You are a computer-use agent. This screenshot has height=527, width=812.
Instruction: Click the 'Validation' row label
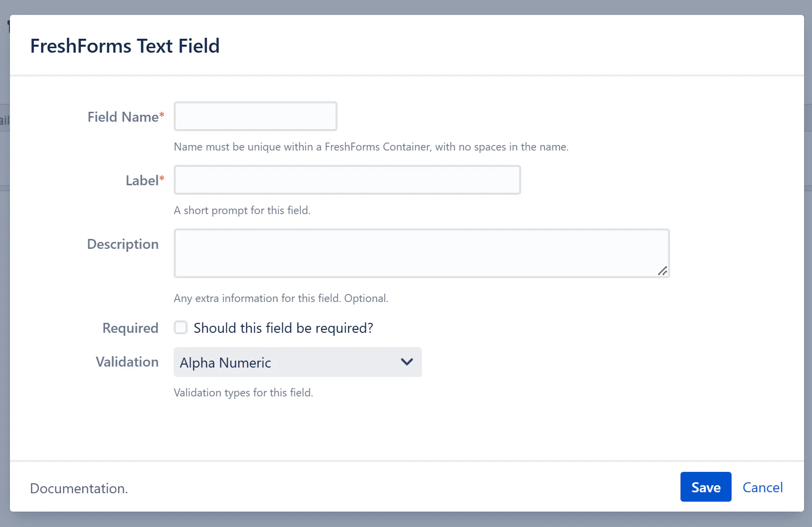tap(127, 362)
